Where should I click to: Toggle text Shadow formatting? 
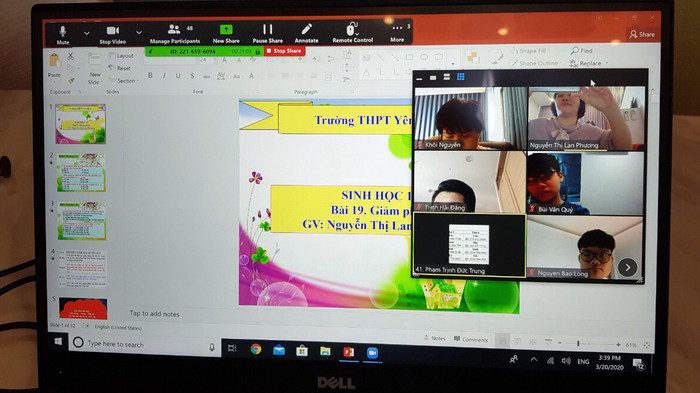click(x=192, y=76)
